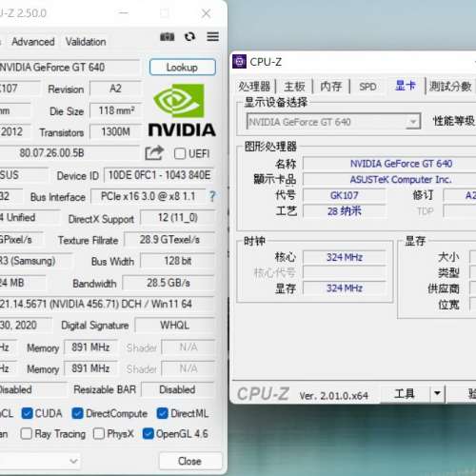Screen dimensions: 476x476
Task: Click the NVIDIA logo in GPU-Z
Action: tap(182, 109)
